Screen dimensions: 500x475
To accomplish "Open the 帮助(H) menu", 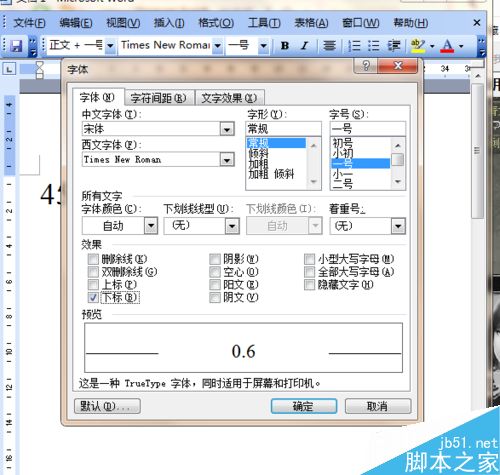I will (411, 23).
